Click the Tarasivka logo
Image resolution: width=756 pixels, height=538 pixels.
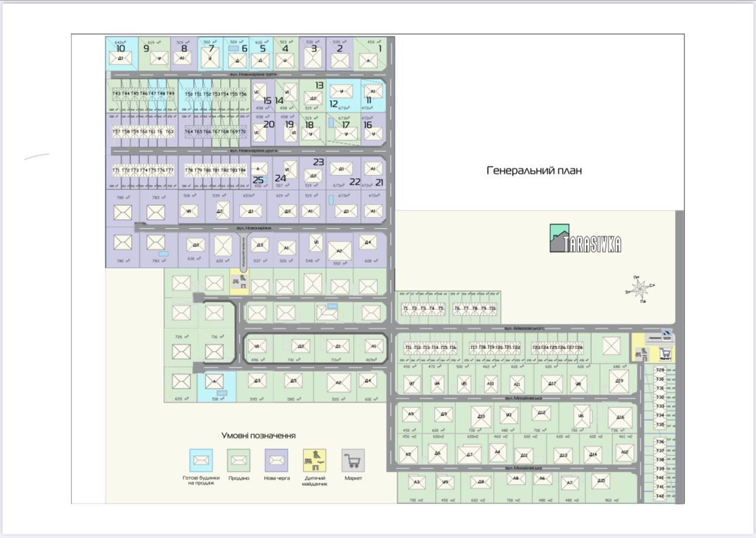coord(585,238)
